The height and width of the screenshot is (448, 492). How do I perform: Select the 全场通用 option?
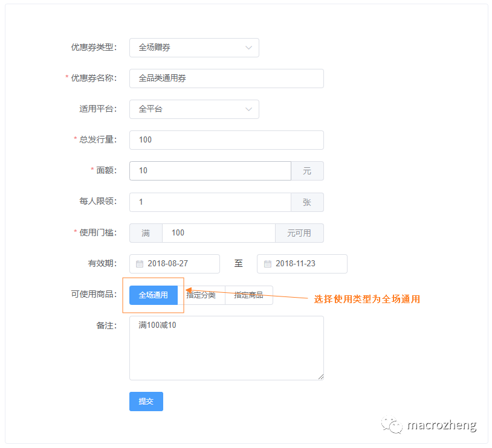tap(154, 295)
